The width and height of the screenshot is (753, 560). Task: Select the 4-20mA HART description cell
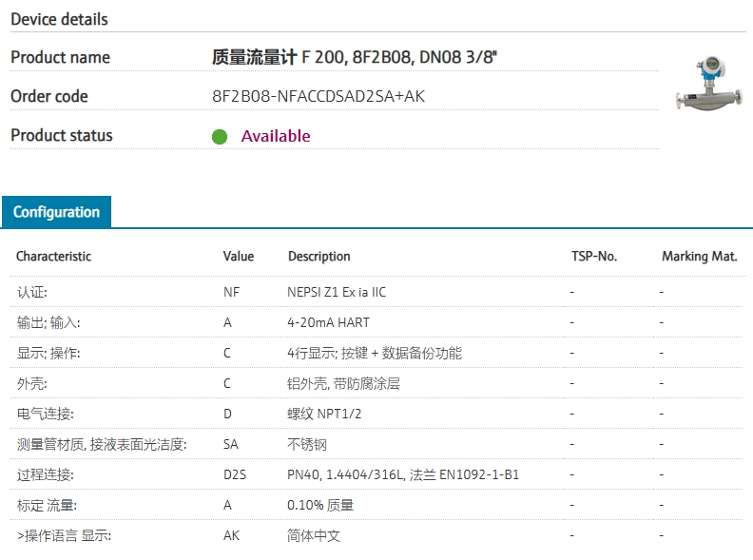click(328, 322)
